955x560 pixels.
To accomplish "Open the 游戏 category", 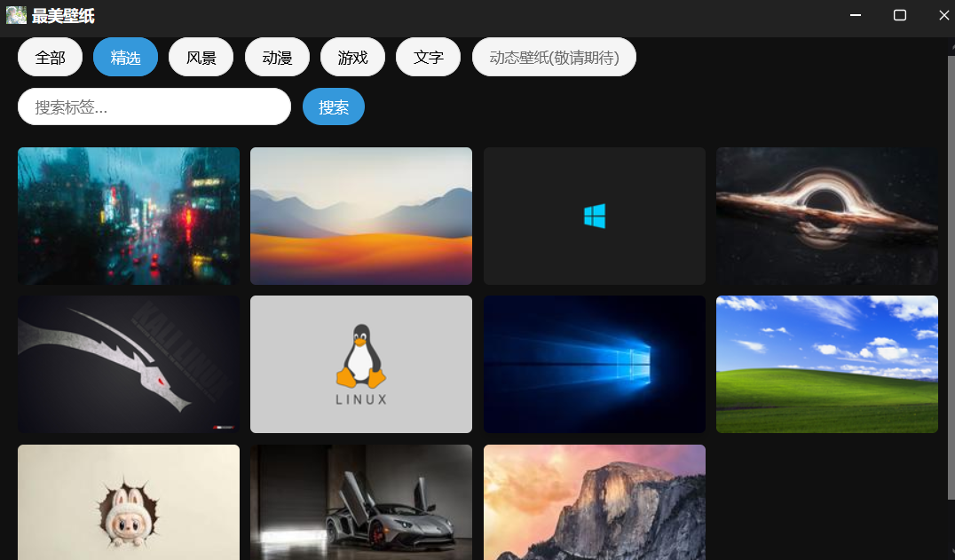I will click(352, 57).
